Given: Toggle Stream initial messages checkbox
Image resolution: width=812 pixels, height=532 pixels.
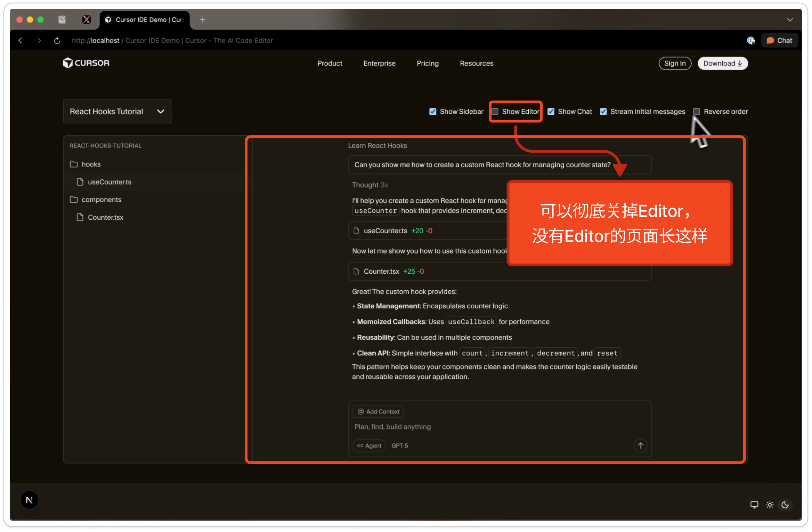Looking at the screenshot, I should tap(603, 112).
